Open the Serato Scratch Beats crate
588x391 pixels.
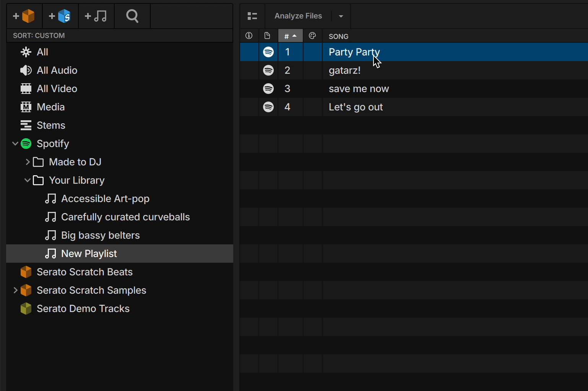click(120, 272)
